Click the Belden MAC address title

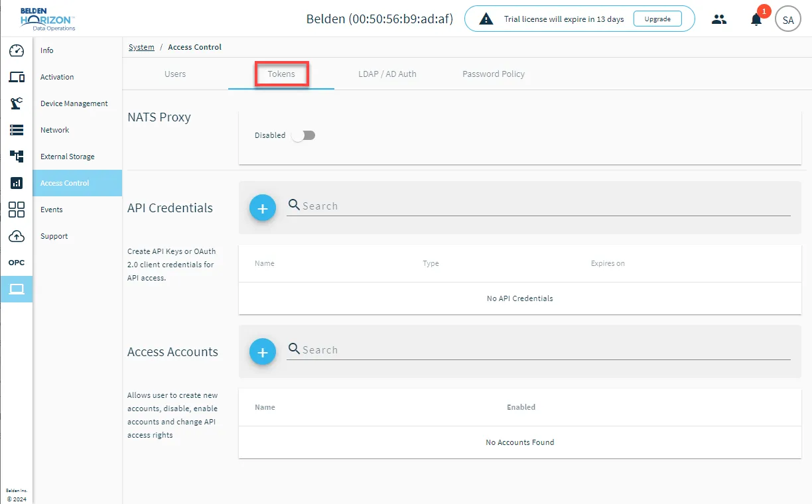coord(379,19)
